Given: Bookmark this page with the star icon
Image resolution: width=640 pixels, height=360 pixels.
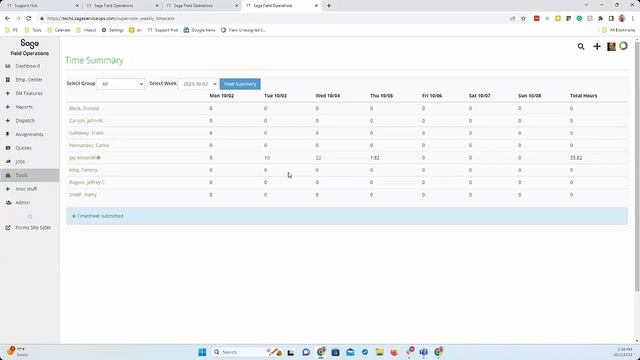Looking at the screenshot, I should tap(523, 18).
